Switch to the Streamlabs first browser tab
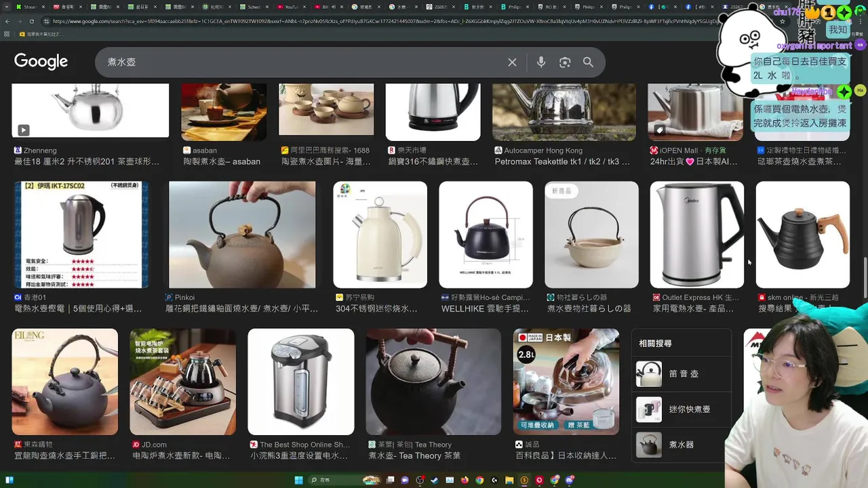Image resolution: width=868 pixels, height=488 pixels. [31, 7]
